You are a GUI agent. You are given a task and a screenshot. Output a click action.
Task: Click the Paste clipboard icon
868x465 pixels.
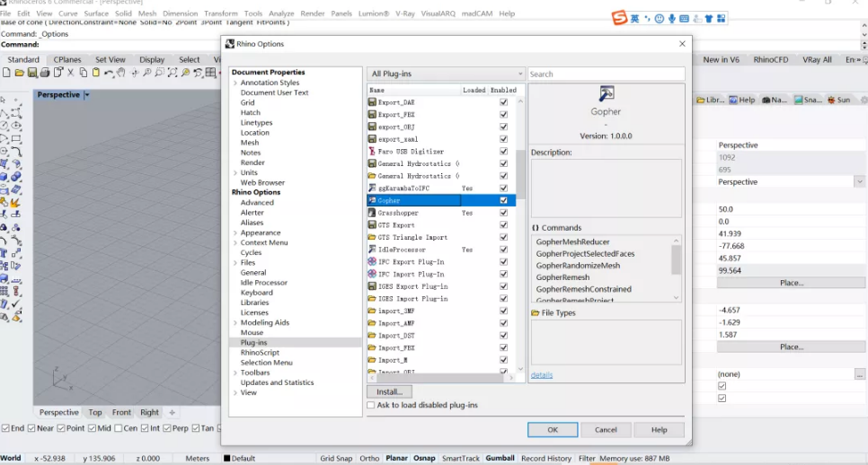[96, 73]
